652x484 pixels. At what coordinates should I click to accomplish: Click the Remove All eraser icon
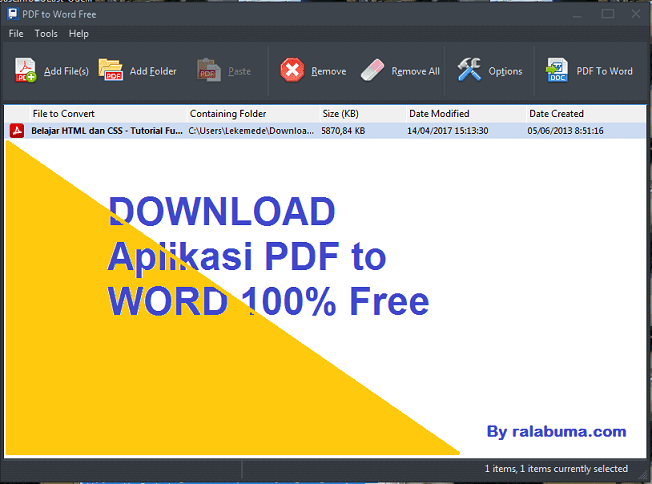point(373,70)
